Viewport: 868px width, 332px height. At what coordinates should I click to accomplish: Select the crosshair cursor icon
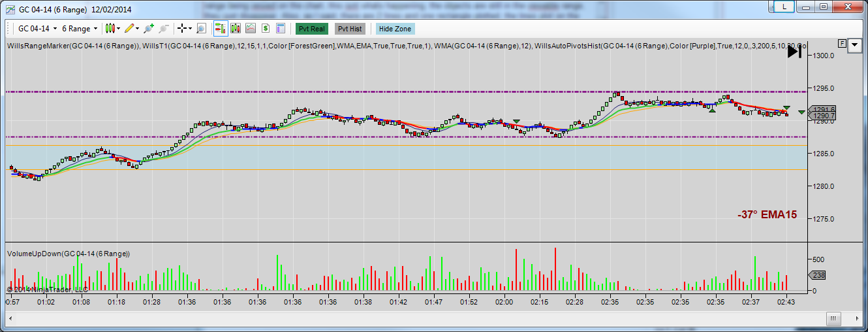pos(182,29)
